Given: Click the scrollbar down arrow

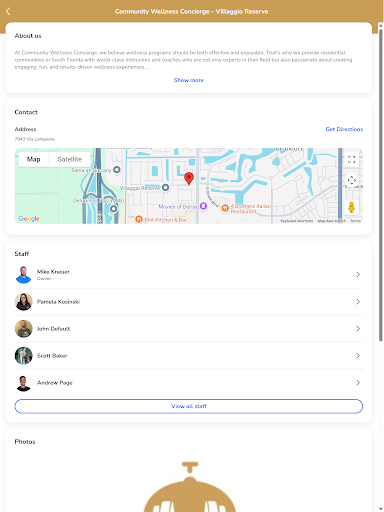Looking at the screenshot, I should click(x=381, y=509).
